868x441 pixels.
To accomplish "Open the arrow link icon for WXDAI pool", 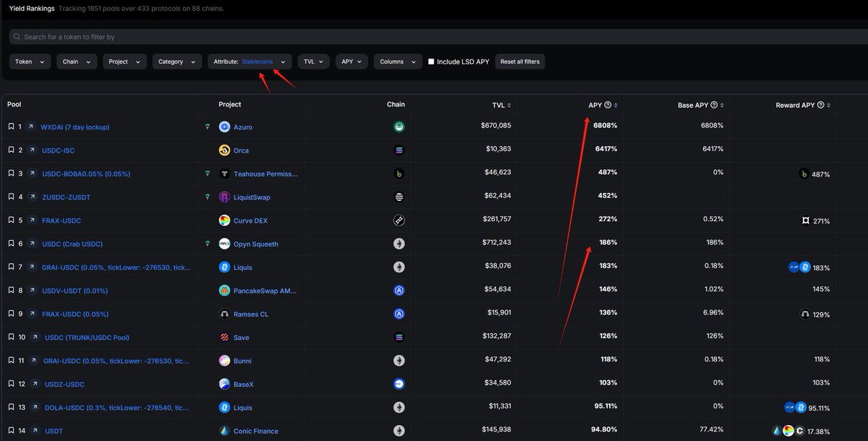I will pyautogui.click(x=32, y=127).
